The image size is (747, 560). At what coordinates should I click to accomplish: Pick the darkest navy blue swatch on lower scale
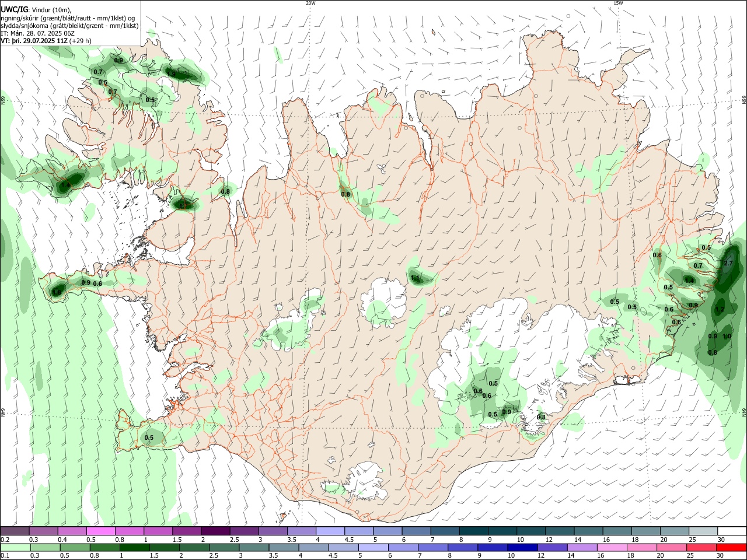pos(522,548)
